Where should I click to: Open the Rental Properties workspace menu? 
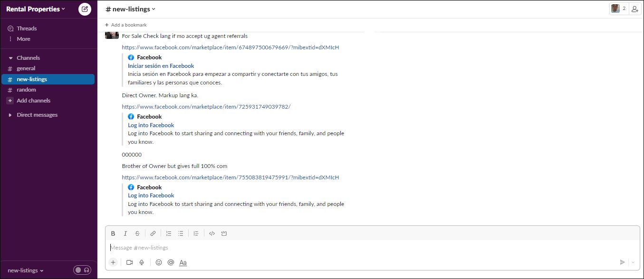point(35,9)
